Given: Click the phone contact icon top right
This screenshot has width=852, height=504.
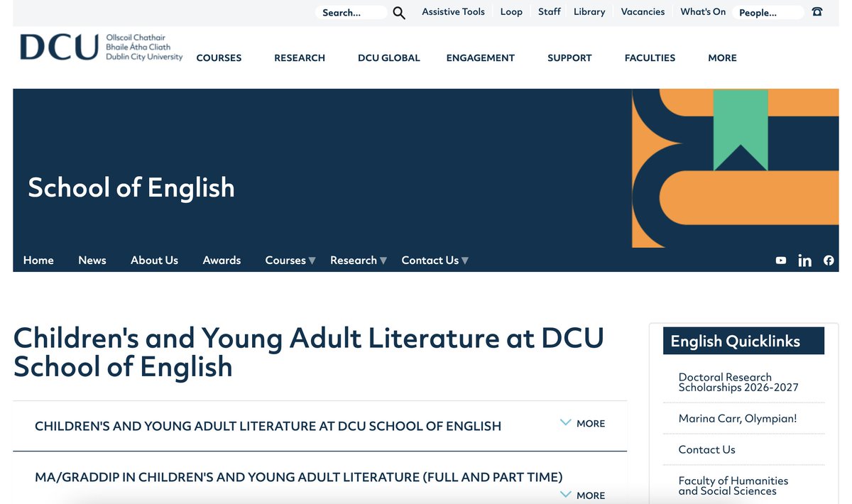Looking at the screenshot, I should tap(816, 12).
